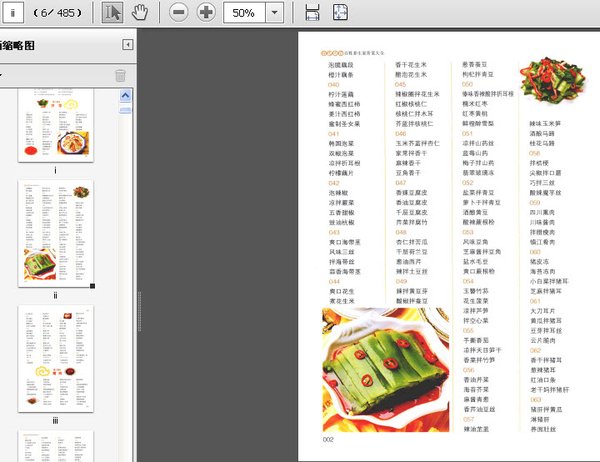The width and height of the screenshot is (600, 462).
Task: Zoom in with the plus button
Action: (206, 13)
